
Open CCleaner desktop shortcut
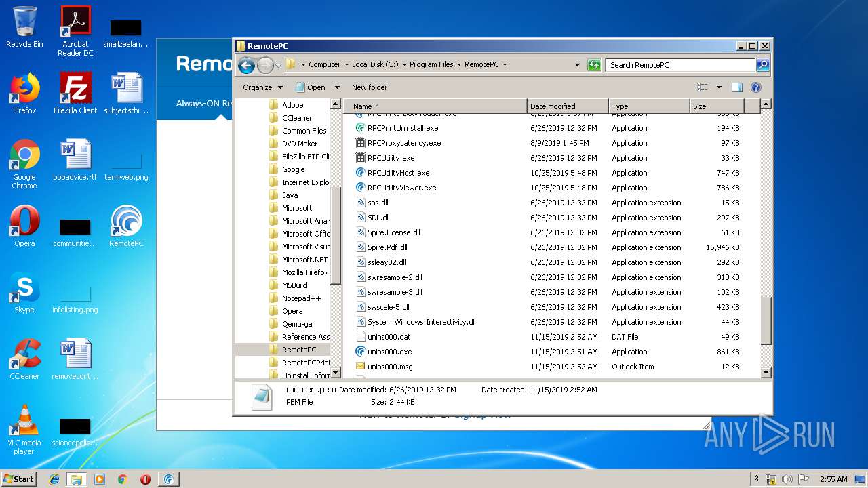click(24, 359)
